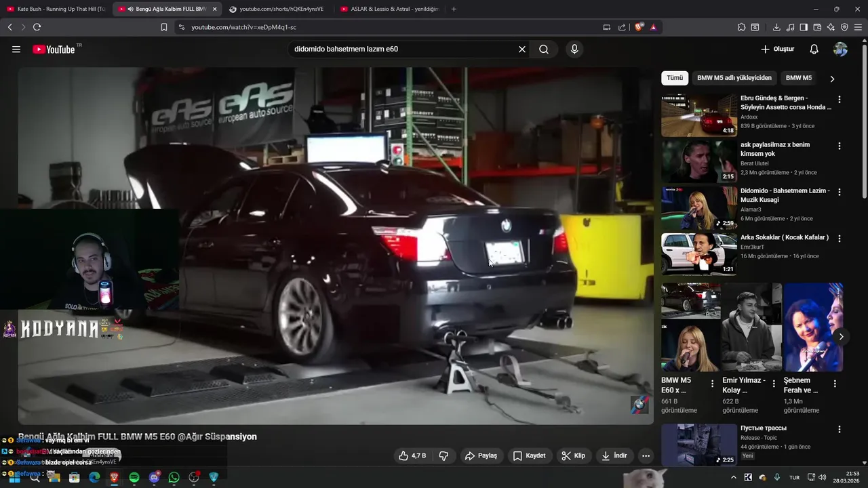Open the YouTube notifications bell
868x488 pixels.
(x=814, y=49)
